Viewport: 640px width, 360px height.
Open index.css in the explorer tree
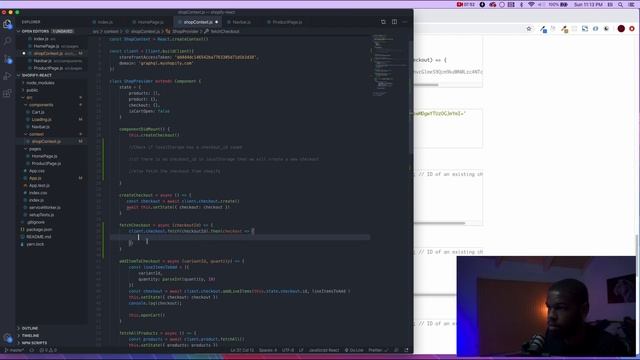point(38,193)
